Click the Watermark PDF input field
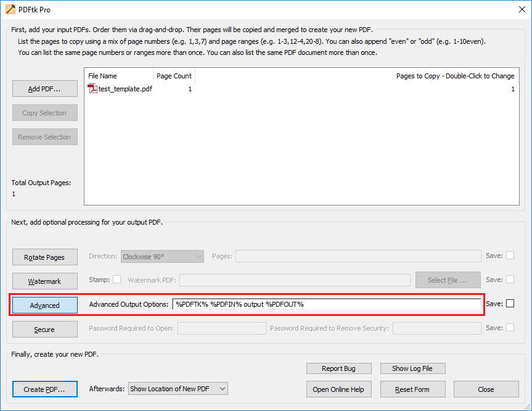Image resolution: width=532 pixels, height=411 pixels. point(295,280)
